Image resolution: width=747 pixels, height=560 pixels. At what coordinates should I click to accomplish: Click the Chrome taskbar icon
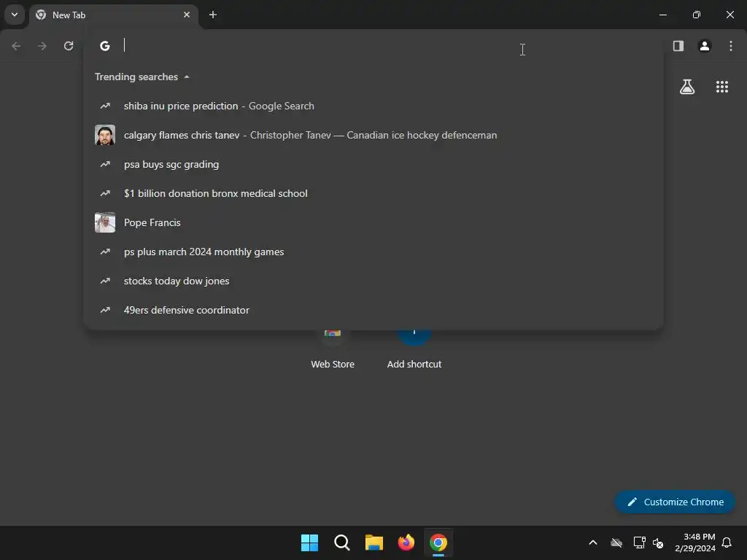(x=438, y=542)
